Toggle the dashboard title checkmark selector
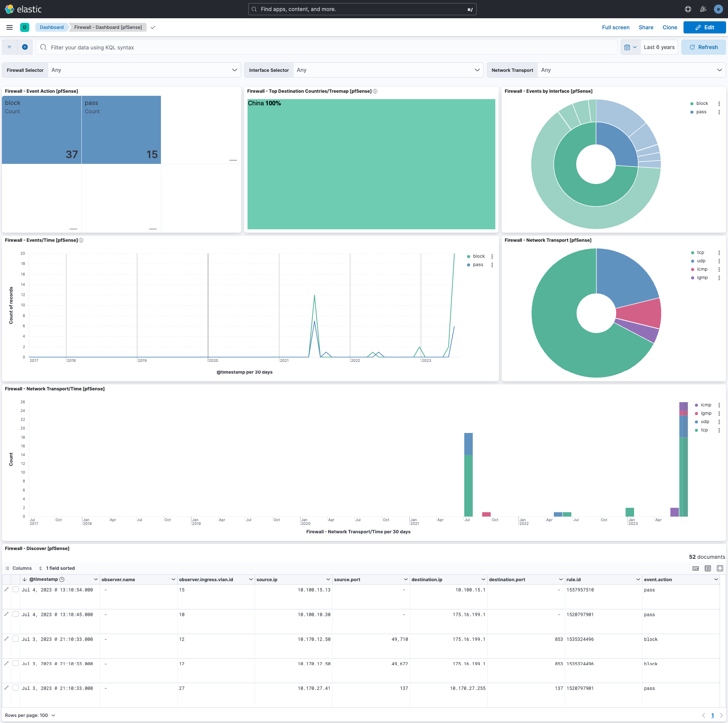The width and height of the screenshot is (728, 723). 153,27
